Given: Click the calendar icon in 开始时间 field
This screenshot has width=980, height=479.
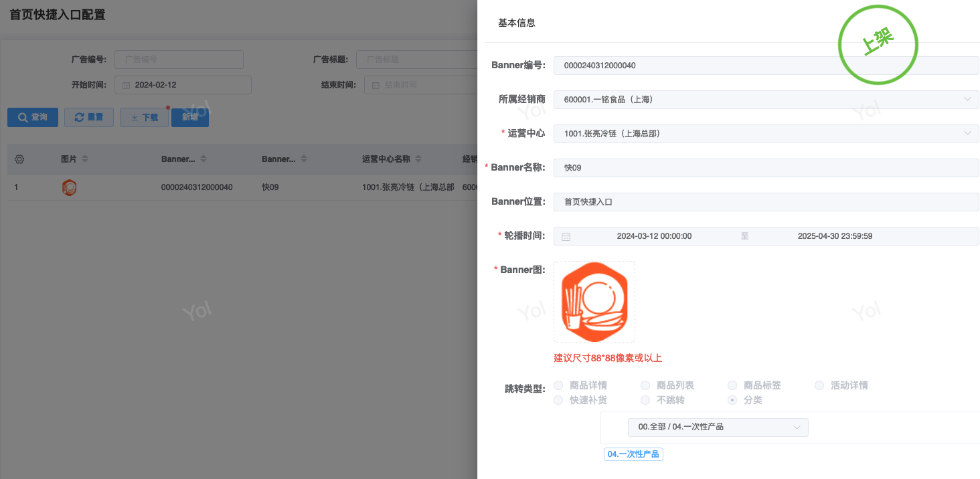Looking at the screenshot, I should pos(126,85).
